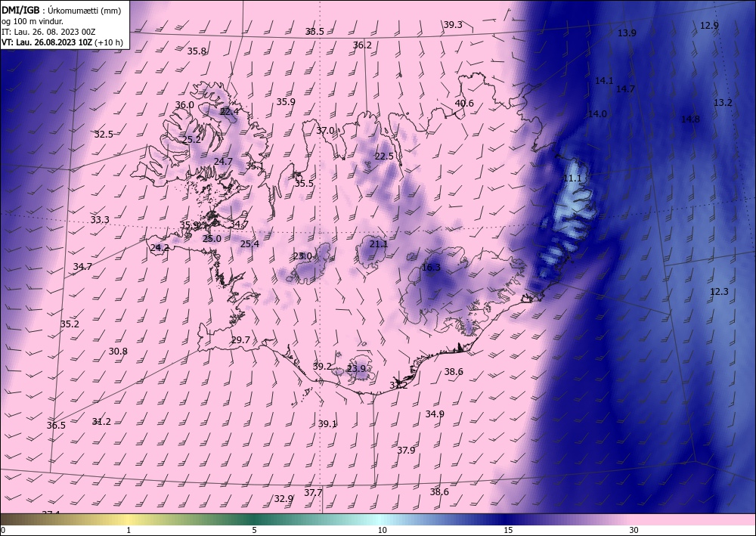Click the map value 29.7
Screen dimensions: 756x536
click(240, 340)
